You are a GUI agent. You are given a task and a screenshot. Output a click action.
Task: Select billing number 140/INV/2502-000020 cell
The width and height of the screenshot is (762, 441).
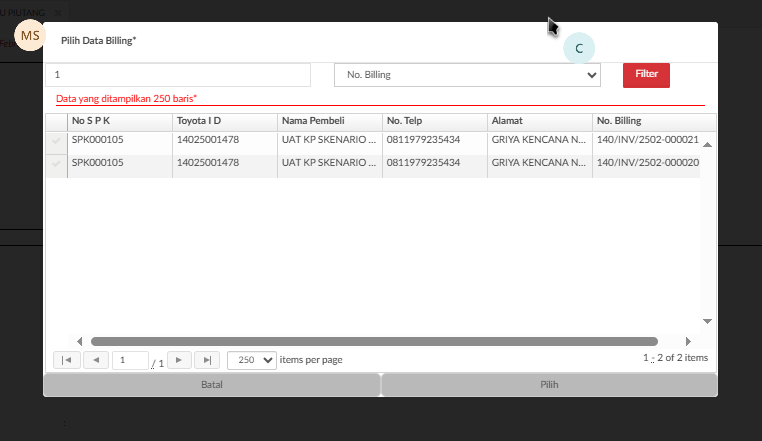pos(647,163)
